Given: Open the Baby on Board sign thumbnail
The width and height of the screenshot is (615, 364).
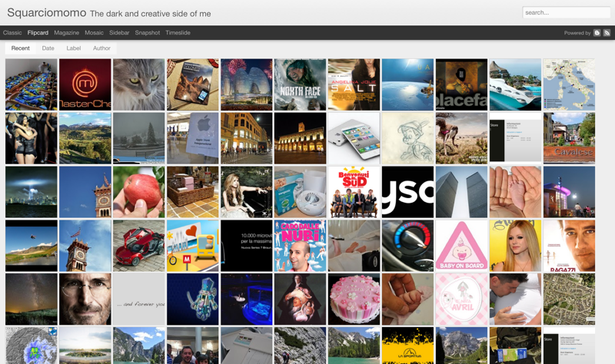Looking at the screenshot, I should tap(462, 246).
